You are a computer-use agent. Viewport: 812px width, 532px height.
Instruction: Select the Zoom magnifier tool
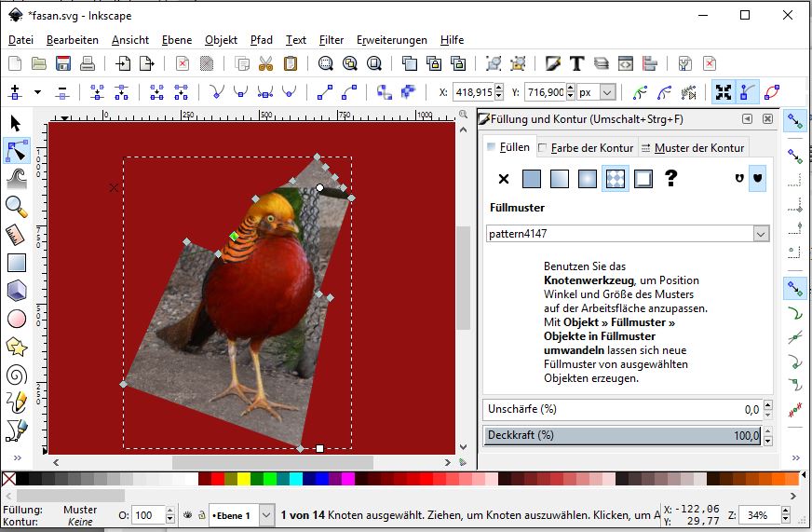16,206
